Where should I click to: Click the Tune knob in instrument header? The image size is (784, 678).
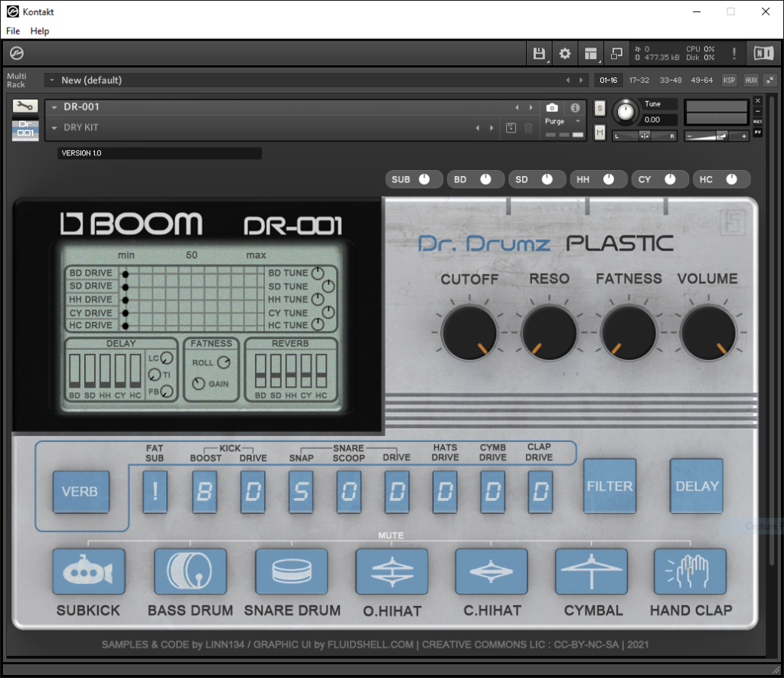(626, 112)
